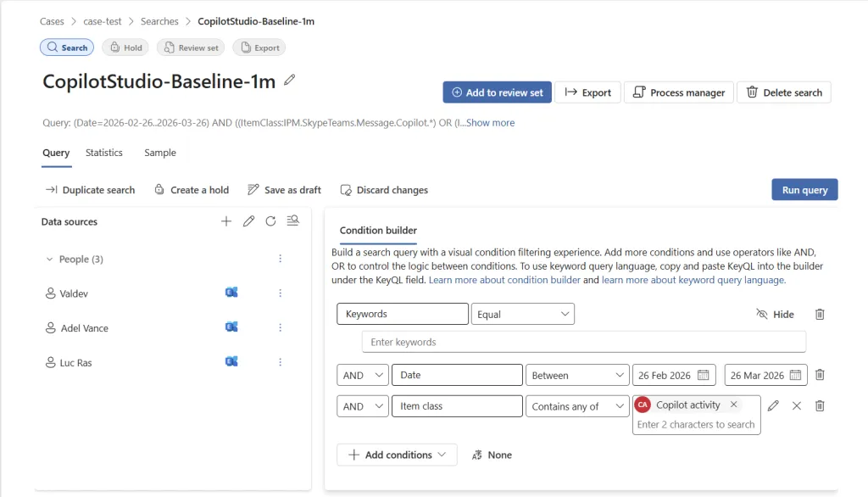The width and height of the screenshot is (868, 497).
Task: Click Save as draft
Action: pos(285,190)
